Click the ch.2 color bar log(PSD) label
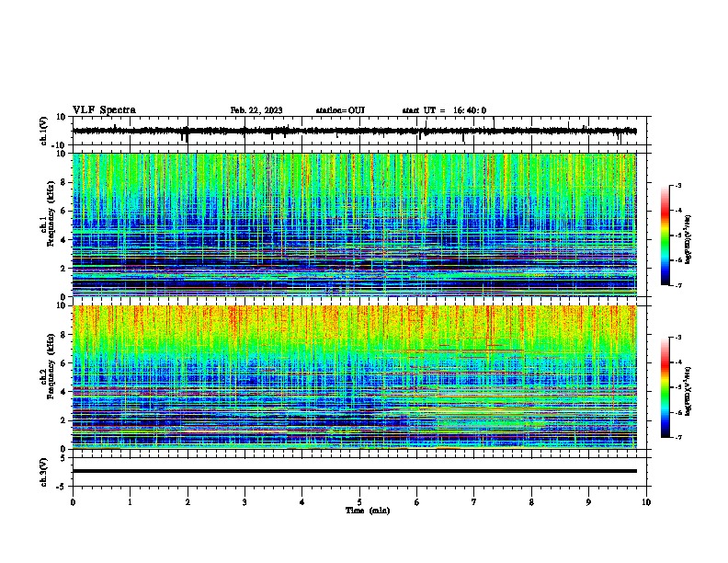 pyautogui.click(x=688, y=392)
